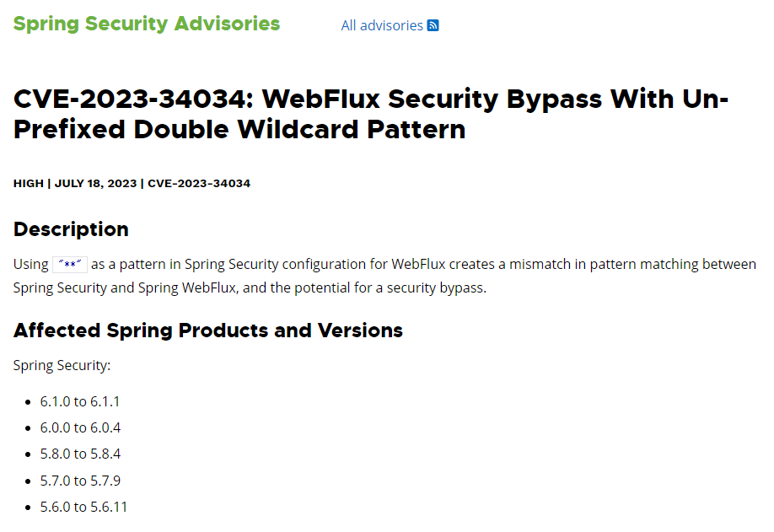
Task: Select the "**" inline code snippet
Action: point(70,264)
